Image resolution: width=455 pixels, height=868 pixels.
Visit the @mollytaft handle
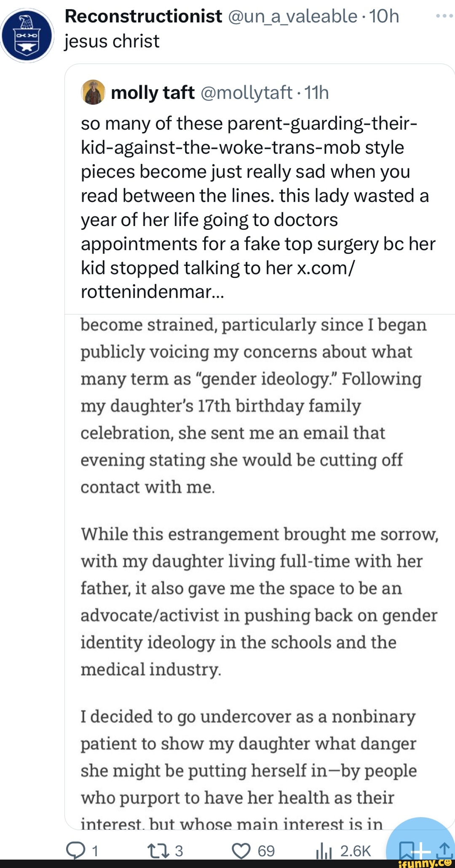246,93
